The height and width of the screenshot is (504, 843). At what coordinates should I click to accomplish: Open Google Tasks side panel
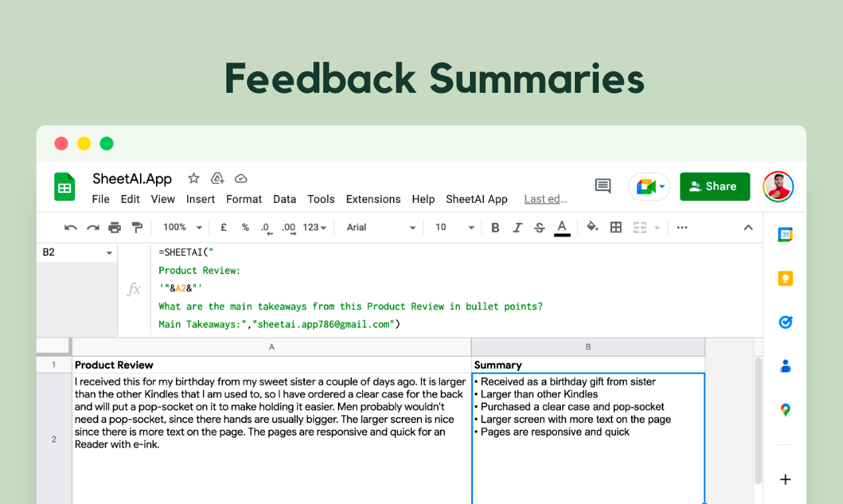tap(785, 322)
